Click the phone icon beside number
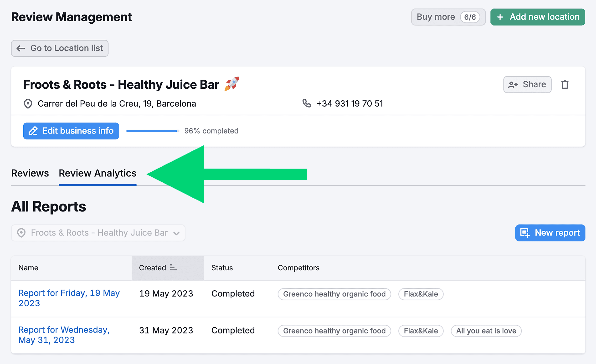The image size is (596, 364). [x=307, y=103]
